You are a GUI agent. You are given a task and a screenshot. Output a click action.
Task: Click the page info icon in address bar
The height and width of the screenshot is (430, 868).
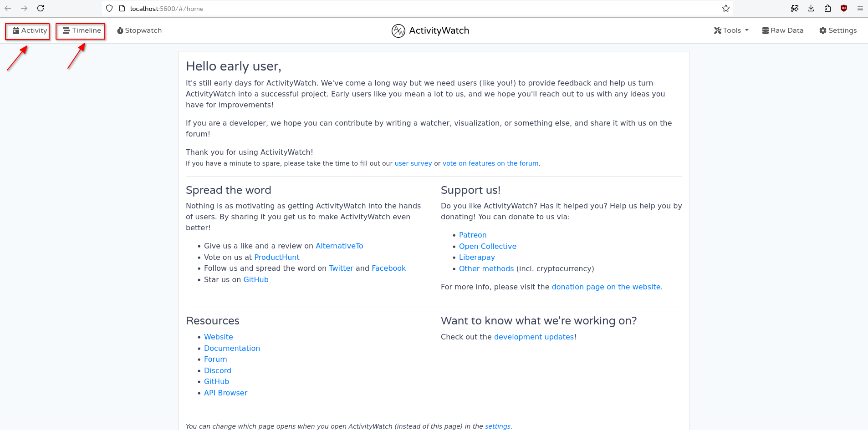[x=122, y=8]
